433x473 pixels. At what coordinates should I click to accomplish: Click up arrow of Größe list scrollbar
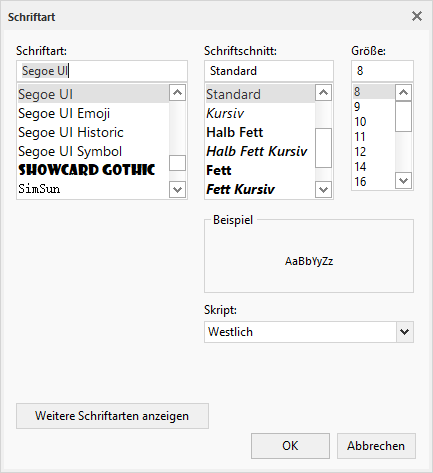(x=403, y=92)
